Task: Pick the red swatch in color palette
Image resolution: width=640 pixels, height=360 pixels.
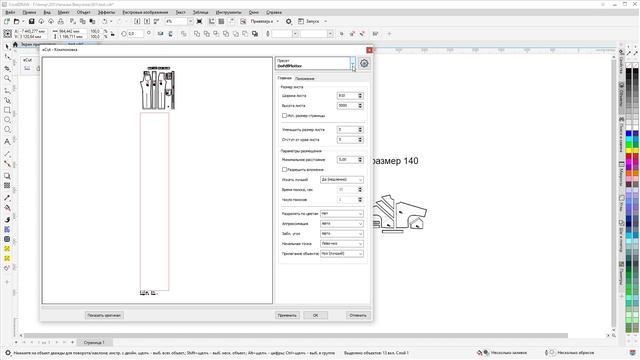Action: (x=629, y=157)
